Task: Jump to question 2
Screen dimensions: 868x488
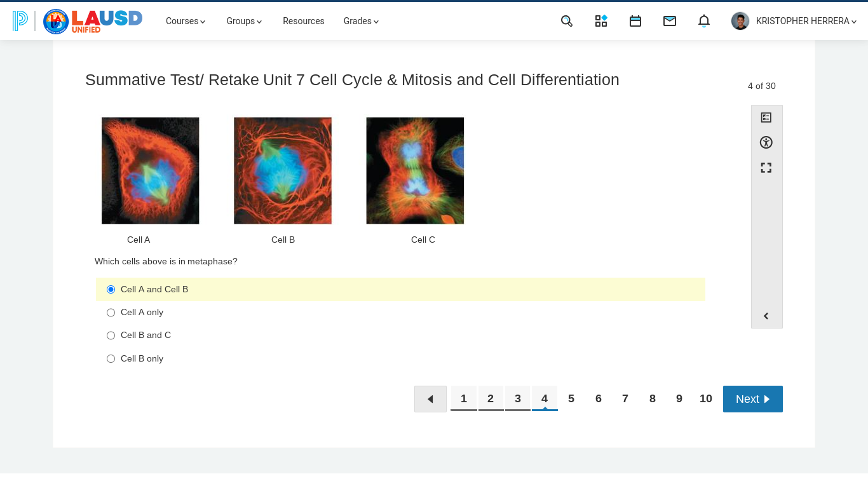Action: (x=491, y=398)
